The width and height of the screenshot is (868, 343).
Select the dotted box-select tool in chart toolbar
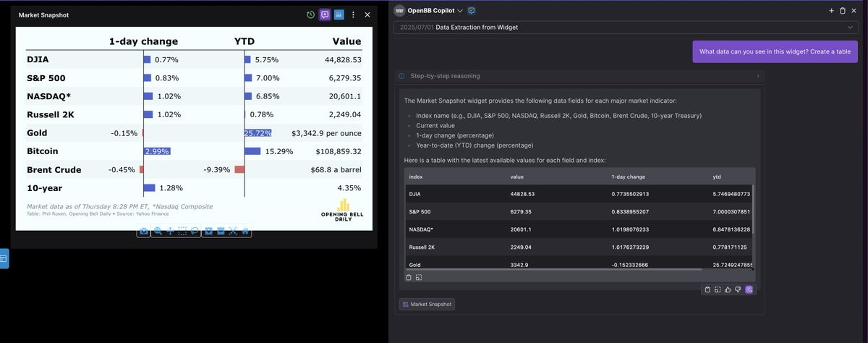[182, 231]
